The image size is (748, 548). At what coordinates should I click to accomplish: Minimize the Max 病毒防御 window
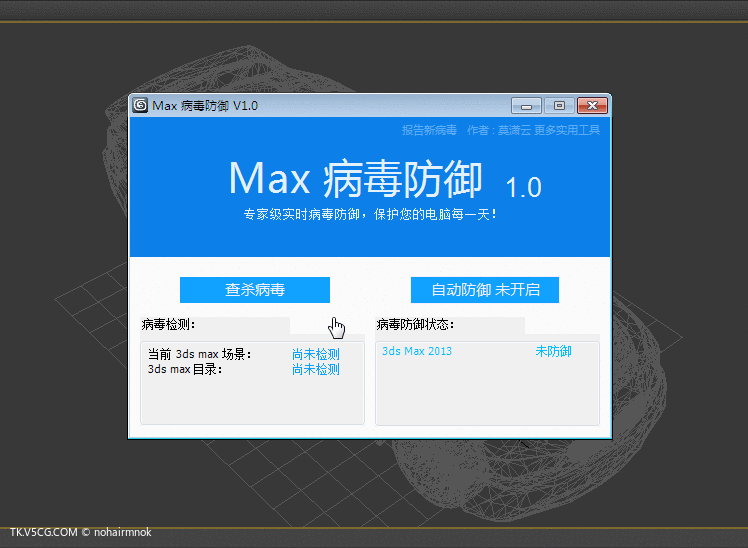click(x=526, y=105)
